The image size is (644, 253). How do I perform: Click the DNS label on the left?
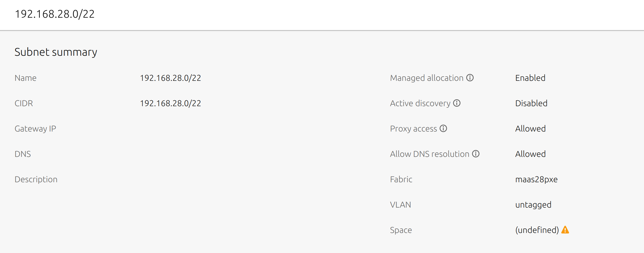(x=23, y=154)
